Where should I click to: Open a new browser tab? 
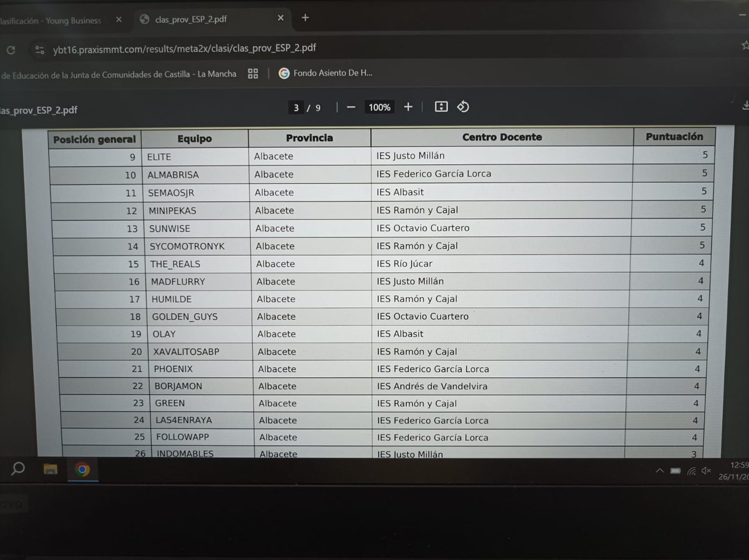coord(305,17)
